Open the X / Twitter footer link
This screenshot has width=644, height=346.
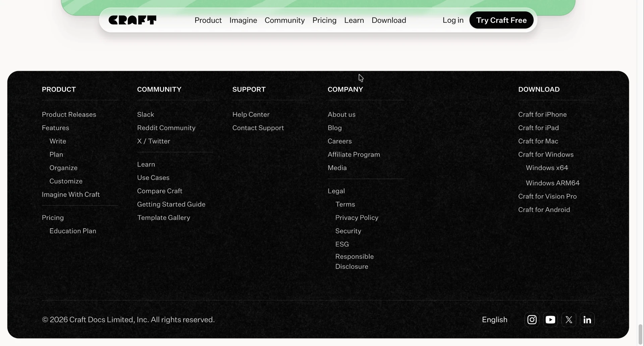(x=154, y=141)
